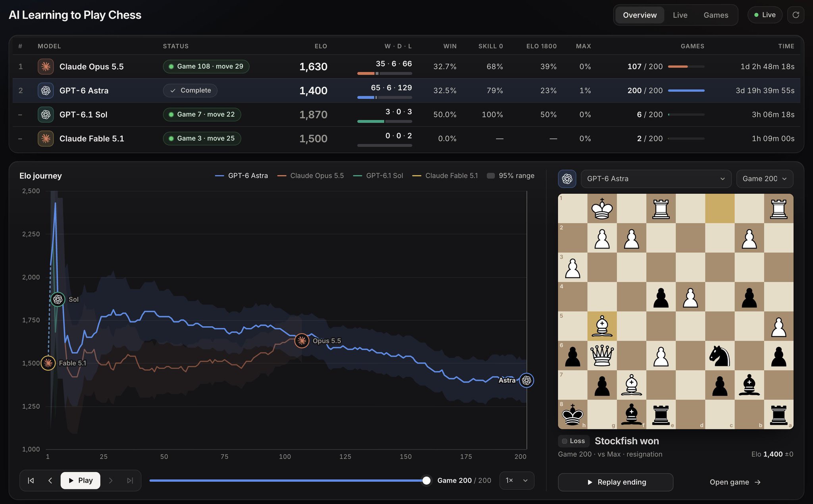The width and height of the screenshot is (813, 504).
Task: Click the Claude Fable 5.1 starburst icon
Action: tap(46, 139)
